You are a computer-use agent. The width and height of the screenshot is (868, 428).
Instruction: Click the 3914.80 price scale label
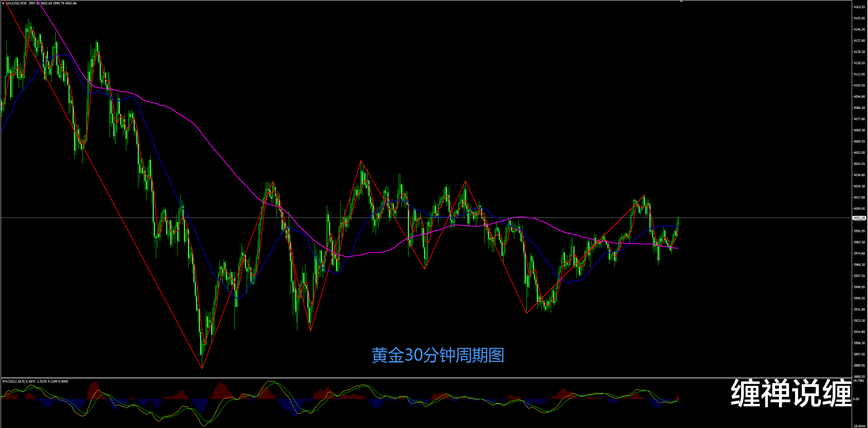(x=859, y=332)
